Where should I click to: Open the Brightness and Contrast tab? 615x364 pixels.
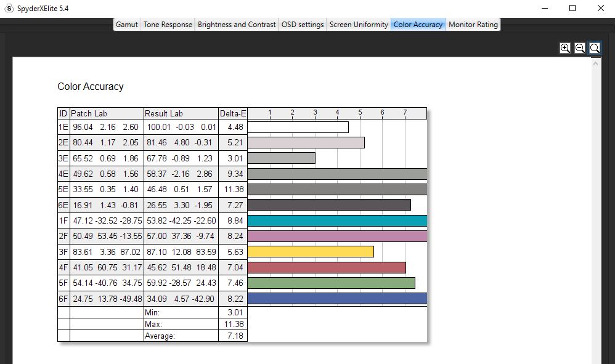point(237,25)
